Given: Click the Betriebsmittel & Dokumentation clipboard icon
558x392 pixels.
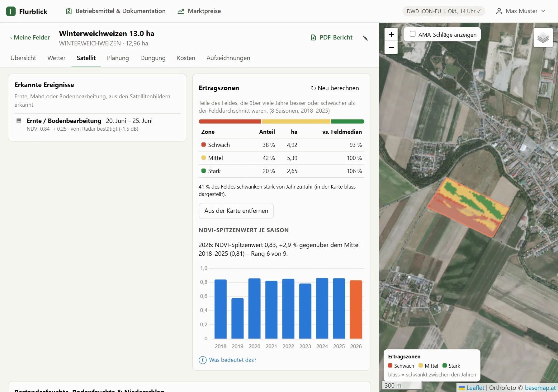Looking at the screenshot, I should pyautogui.click(x=69, y=11).
